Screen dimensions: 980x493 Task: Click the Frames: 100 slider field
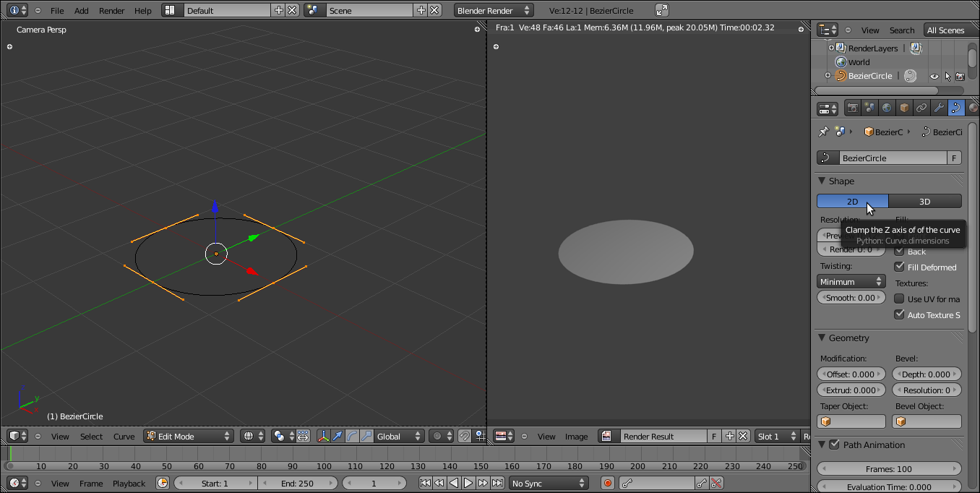pos(889,468)
